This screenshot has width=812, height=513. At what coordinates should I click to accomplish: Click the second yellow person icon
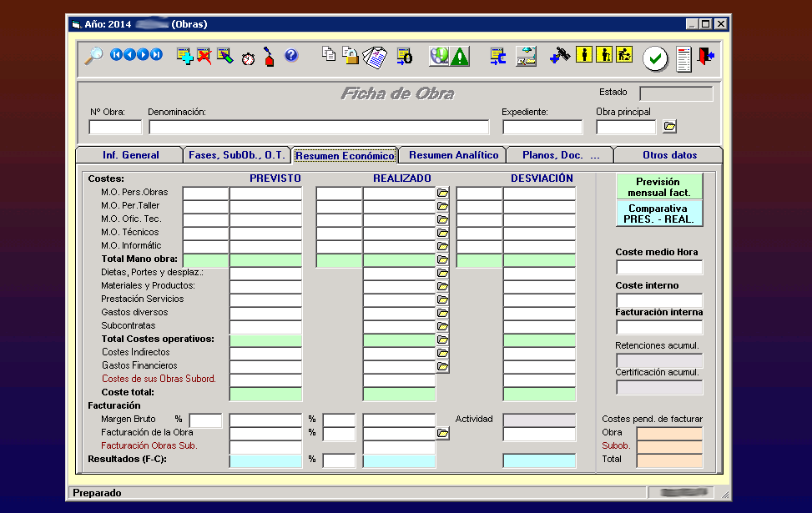point(604,54)
